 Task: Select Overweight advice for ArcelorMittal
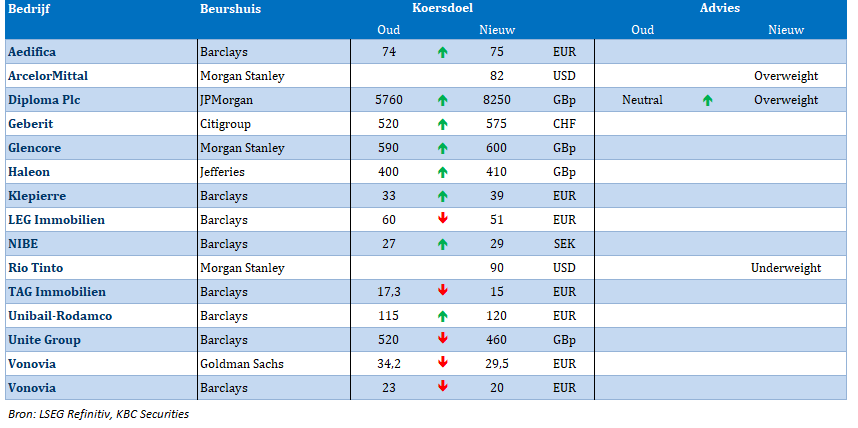786,76
